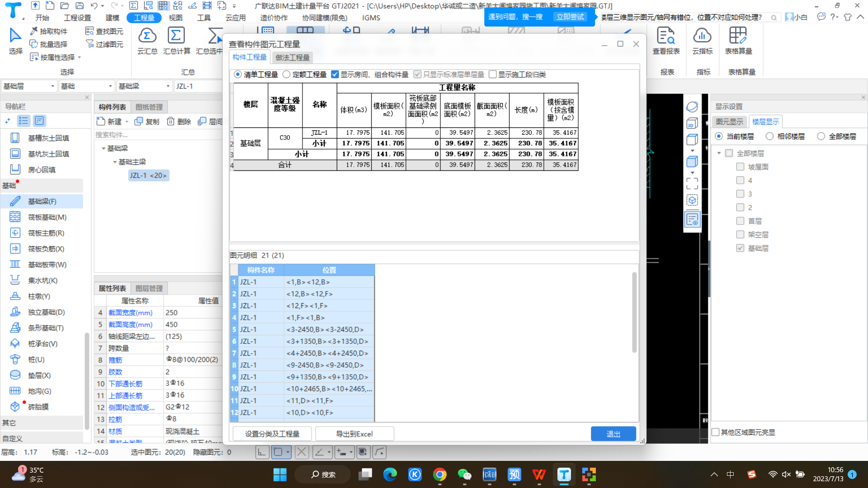This screenshot has width=868, height=488.
Task: Toggle 其他区域图元亮显 checkbox
Action: [716, 432]
